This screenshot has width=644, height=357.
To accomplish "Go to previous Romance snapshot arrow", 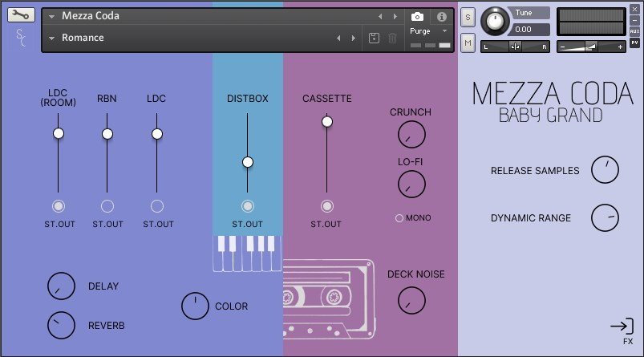I will (338, 38).
